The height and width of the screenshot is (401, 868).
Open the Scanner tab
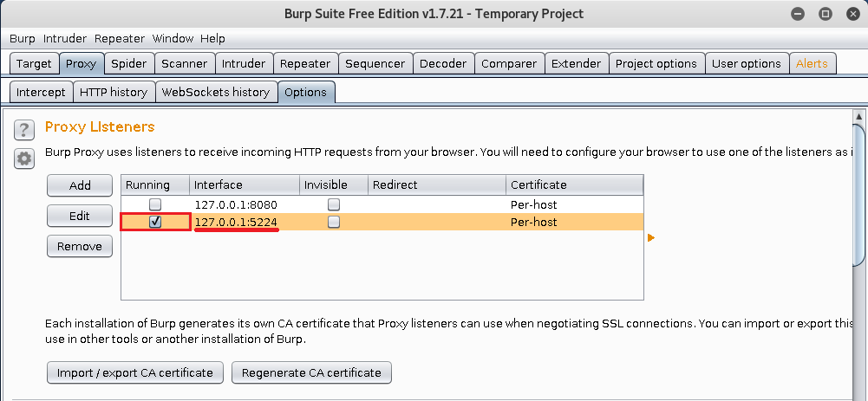185,63
